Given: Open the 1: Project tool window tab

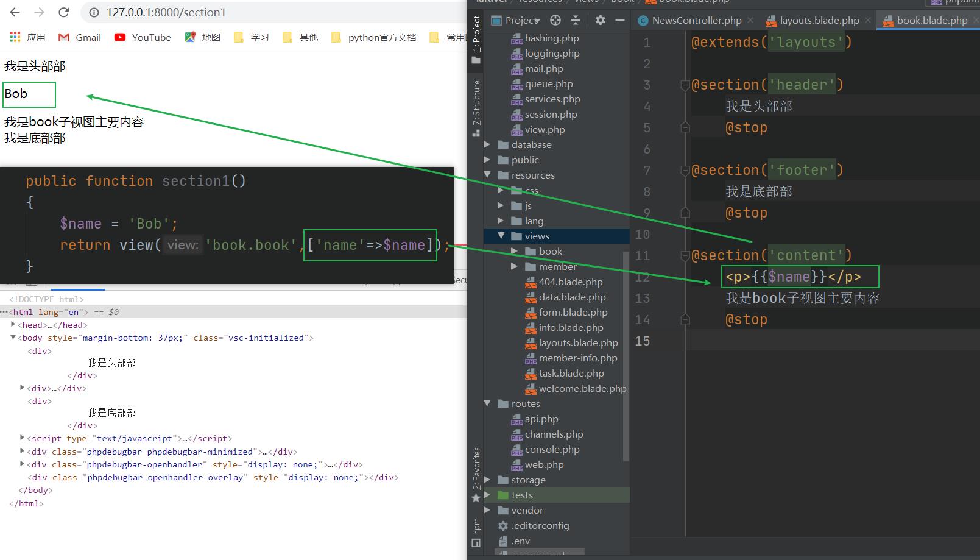Looking at the screenshot, I should tap(476, 40).
